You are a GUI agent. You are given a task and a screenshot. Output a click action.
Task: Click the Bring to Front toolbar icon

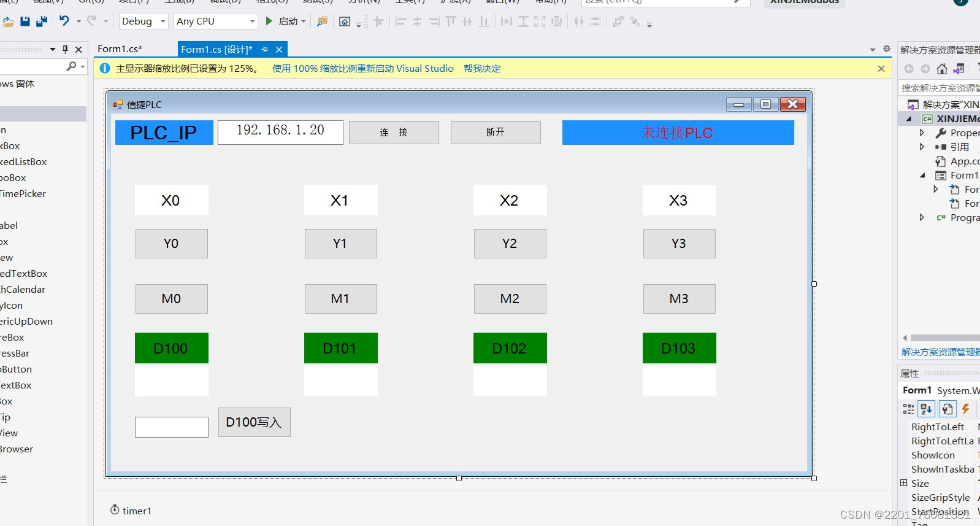click(x=618, y=21)
